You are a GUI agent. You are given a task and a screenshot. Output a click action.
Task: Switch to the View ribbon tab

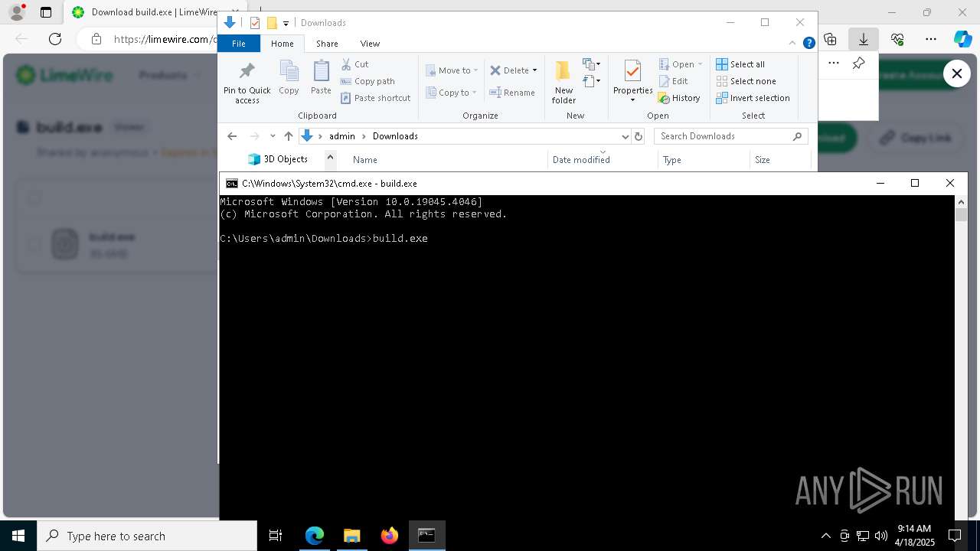pyautogui.click(x=370, y=44)
